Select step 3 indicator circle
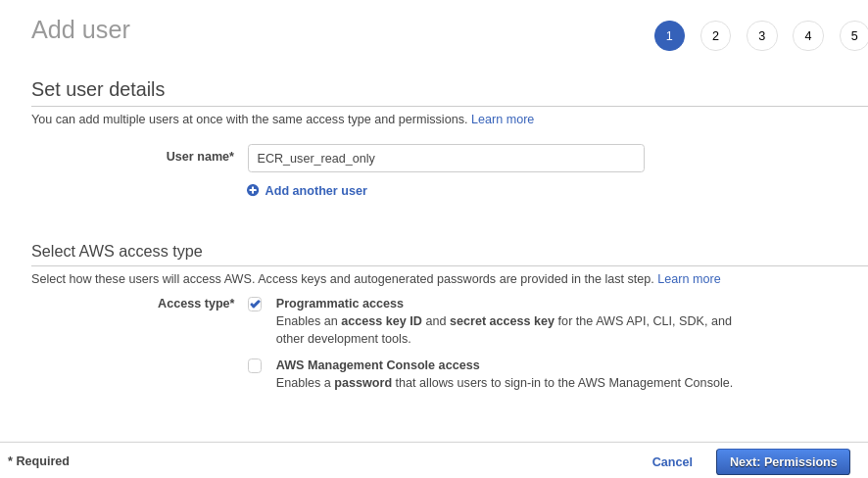Image resolution: width=868 pixels, height=478 pixels. (x=761, y=36)
